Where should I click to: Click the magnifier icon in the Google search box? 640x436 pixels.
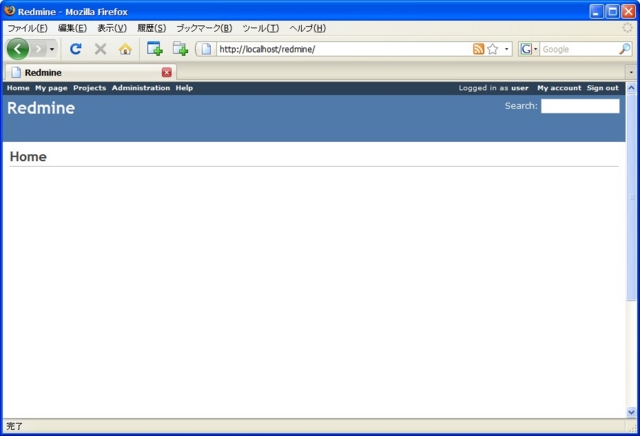pyautogui.click(x=624, y=49)
